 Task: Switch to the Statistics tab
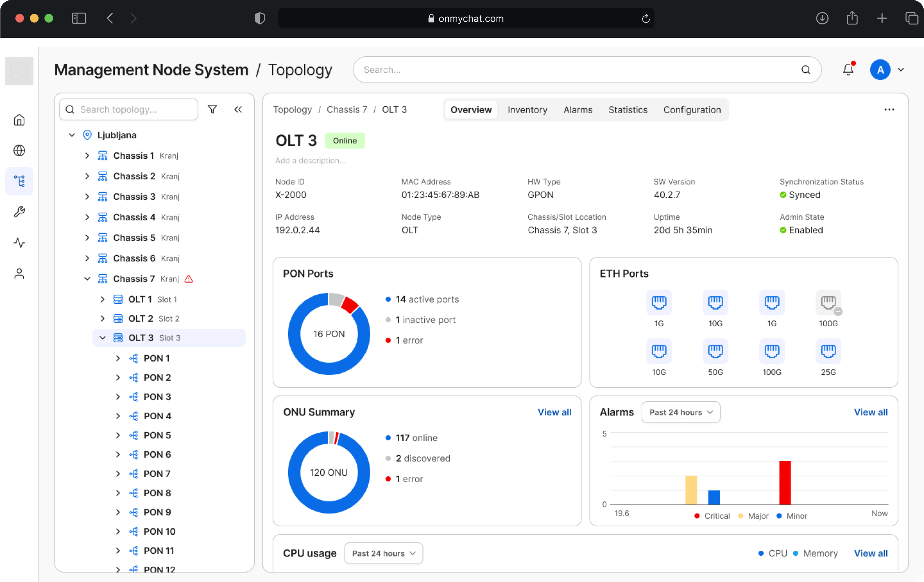pyautogui.click(x=628, y=110)
